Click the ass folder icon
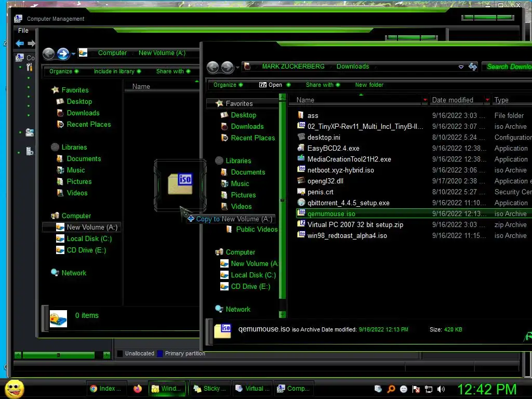 click(301, 115)
